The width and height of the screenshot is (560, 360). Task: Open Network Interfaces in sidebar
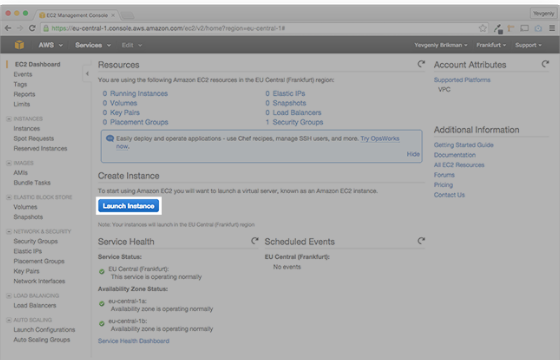(x=39, y=281)
